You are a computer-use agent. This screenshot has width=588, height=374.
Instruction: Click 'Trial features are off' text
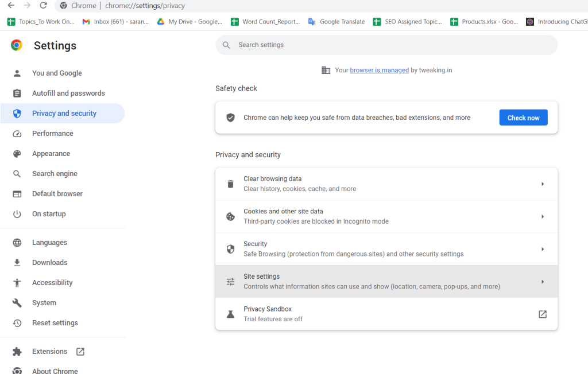pyautogui.click(x=273, y=320)
